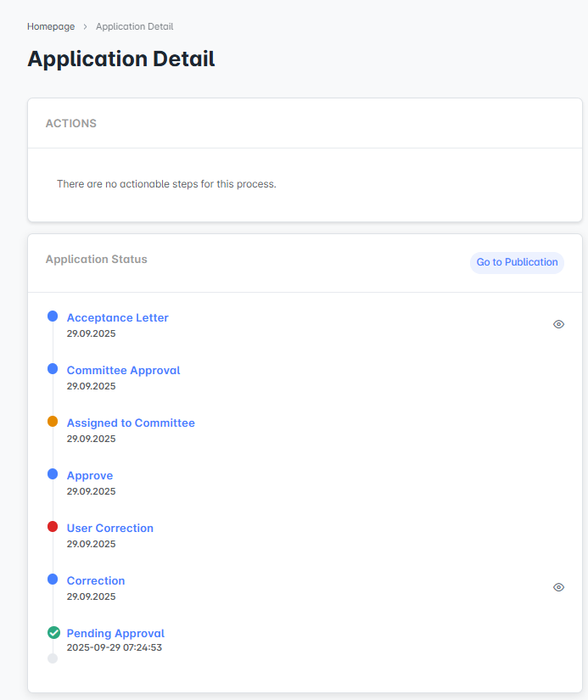Click the eye icon beside Acceptance Letter

point(558,324)
